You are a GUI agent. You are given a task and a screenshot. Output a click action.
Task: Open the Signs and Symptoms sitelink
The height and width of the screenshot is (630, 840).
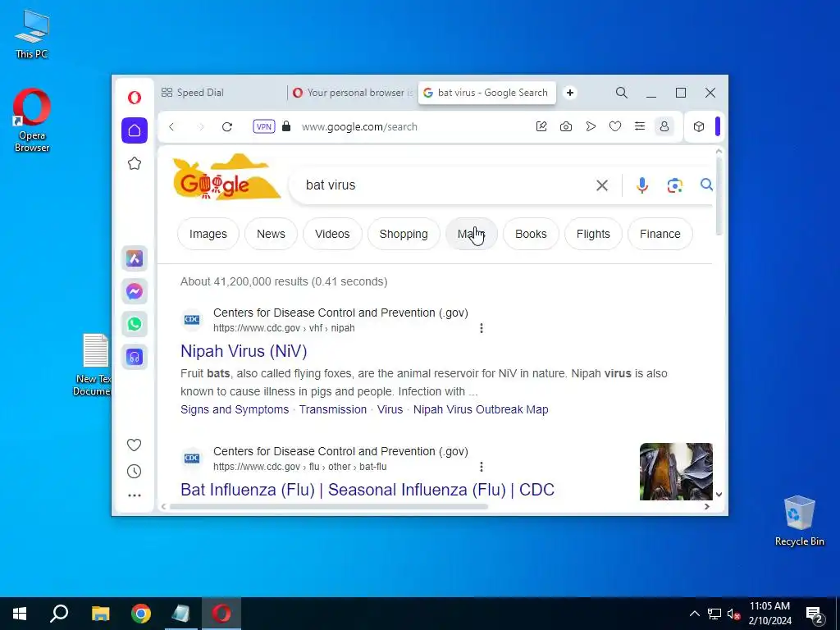235,409
